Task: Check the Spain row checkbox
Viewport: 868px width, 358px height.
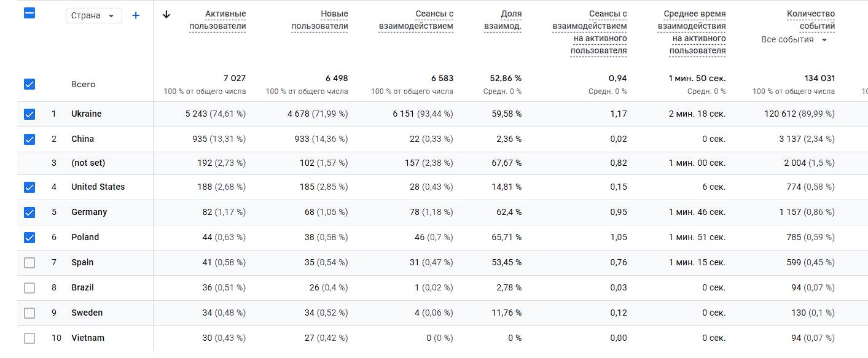Action: [29, 263]
